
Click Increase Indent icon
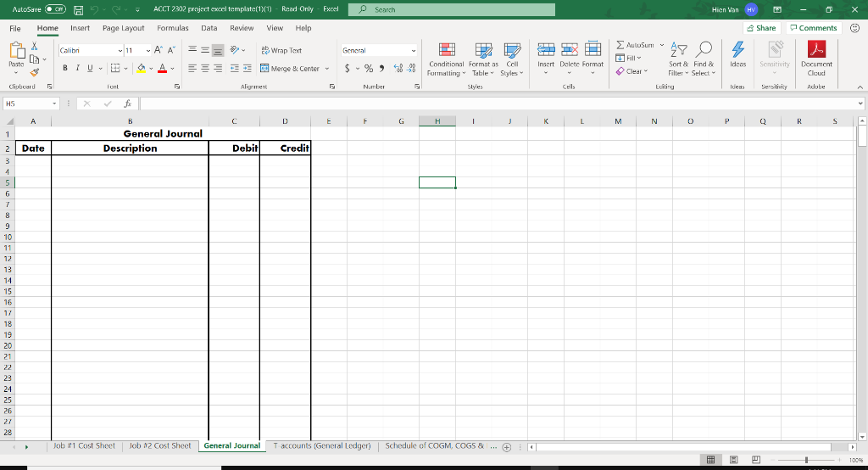[247, 68]
